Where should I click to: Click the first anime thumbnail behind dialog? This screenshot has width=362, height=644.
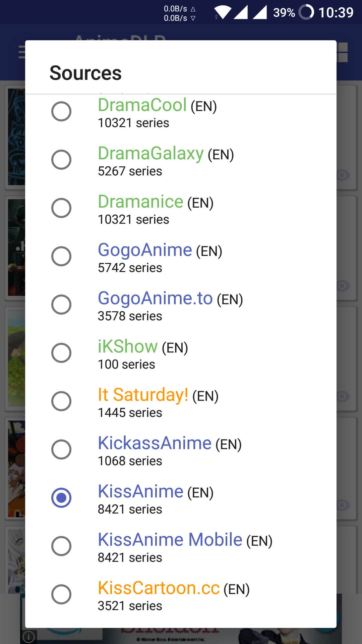tap(16, 137)
